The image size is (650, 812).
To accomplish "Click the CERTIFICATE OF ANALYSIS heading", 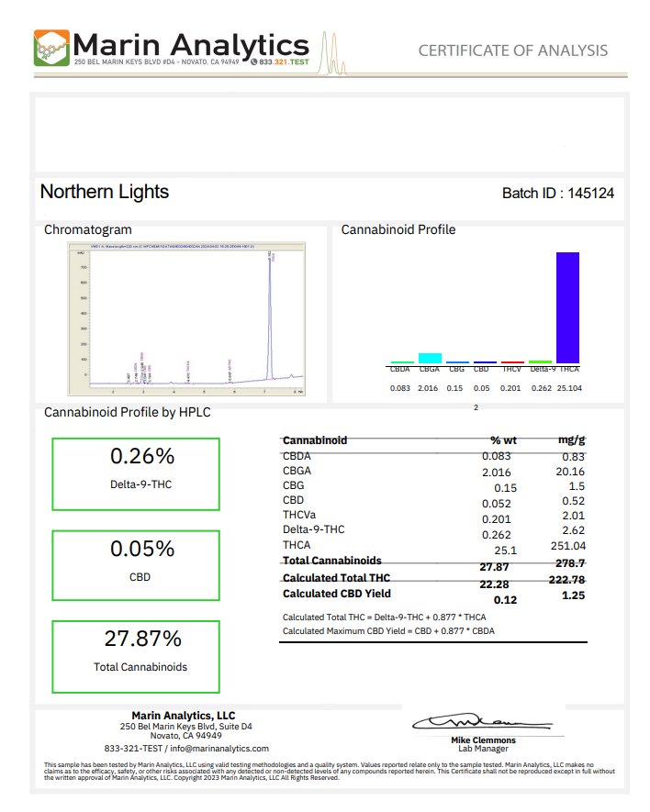I will pyautogui.click(x=512, y=50).
